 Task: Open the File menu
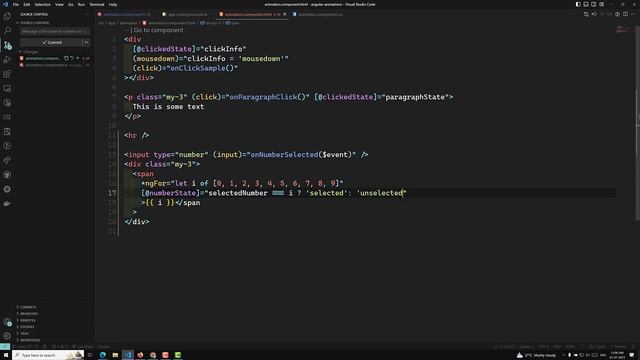pyautogui.click(x=16, y=4)
